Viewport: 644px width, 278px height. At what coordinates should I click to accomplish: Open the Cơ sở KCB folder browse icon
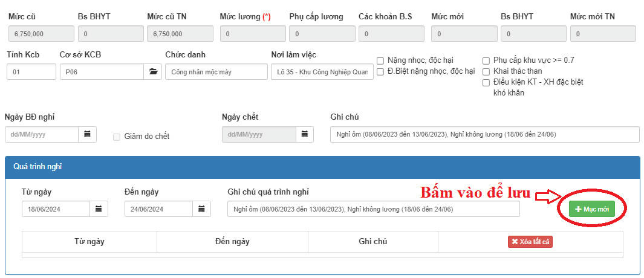153,72
